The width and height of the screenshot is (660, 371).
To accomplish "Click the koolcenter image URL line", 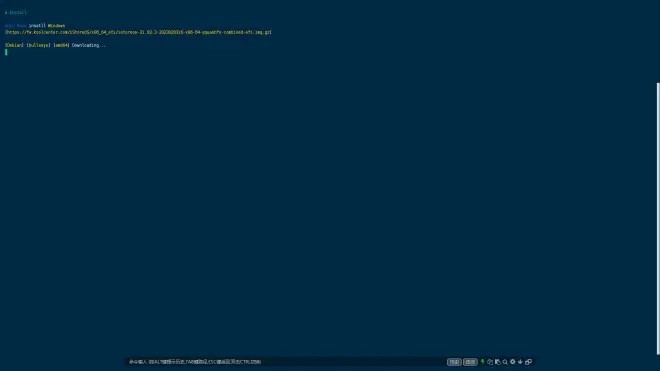I will [138, 32].
